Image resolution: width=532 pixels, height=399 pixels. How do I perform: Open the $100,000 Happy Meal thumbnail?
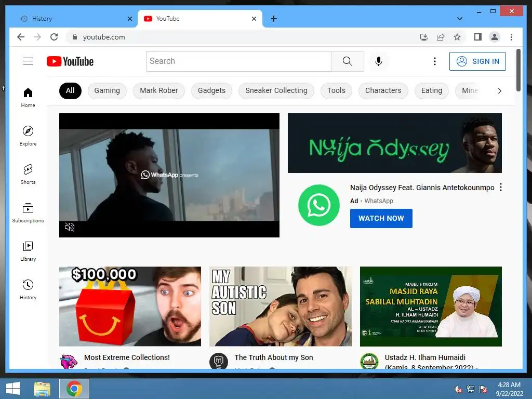click(130, 307)
